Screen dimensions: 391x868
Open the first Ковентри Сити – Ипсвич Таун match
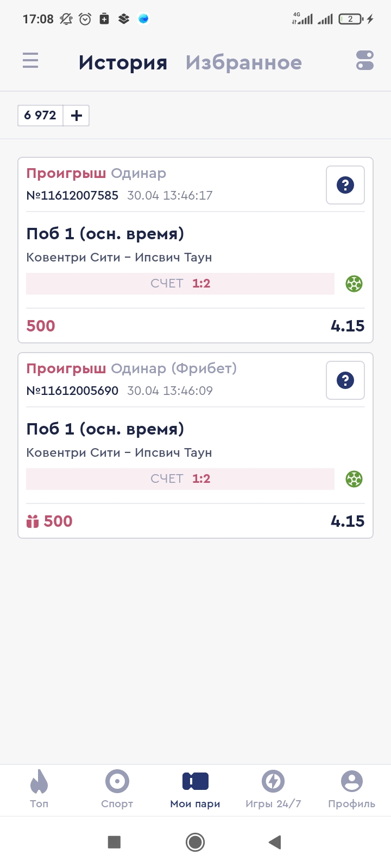click(x=119, y=257)
